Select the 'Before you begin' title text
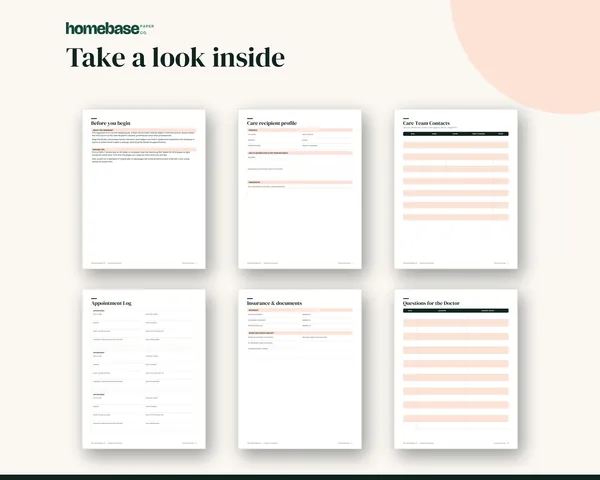 pyautogui.click(x=111, y=123)
